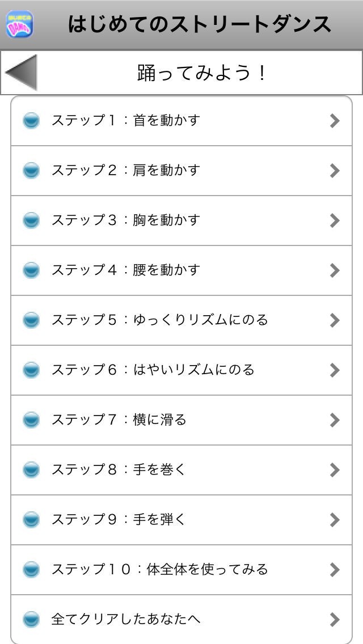363x644 pixels.
Task: Tap blue bullet icon beside ステップ９
Action: pos(31,520)
